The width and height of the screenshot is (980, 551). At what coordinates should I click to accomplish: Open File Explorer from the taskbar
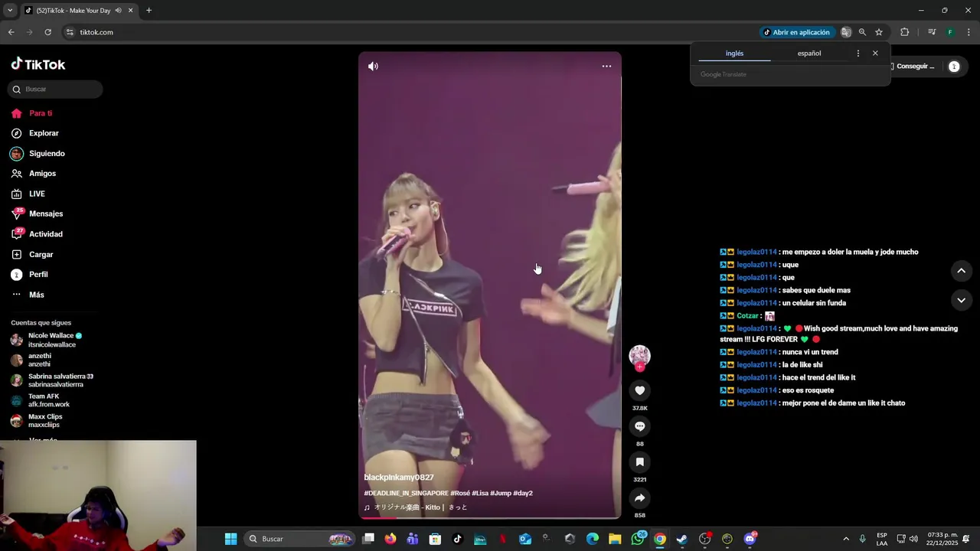pyautogui.click(x=615, y=539)
